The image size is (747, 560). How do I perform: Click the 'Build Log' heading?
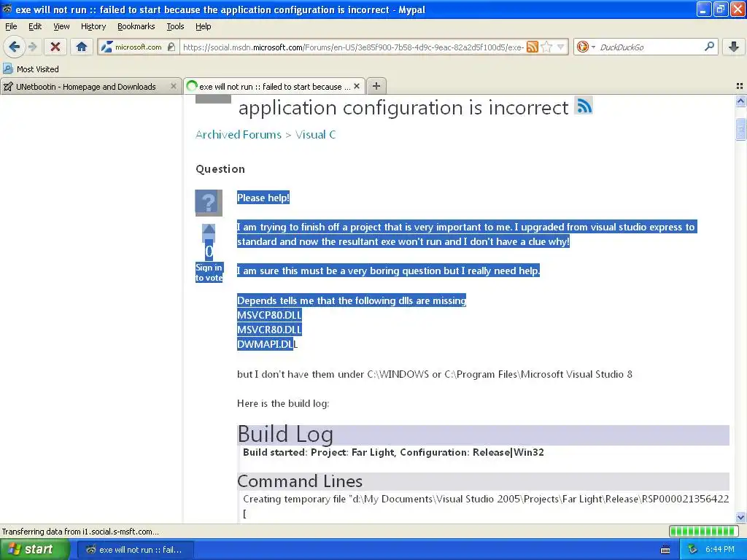click(x=285, y=435)
